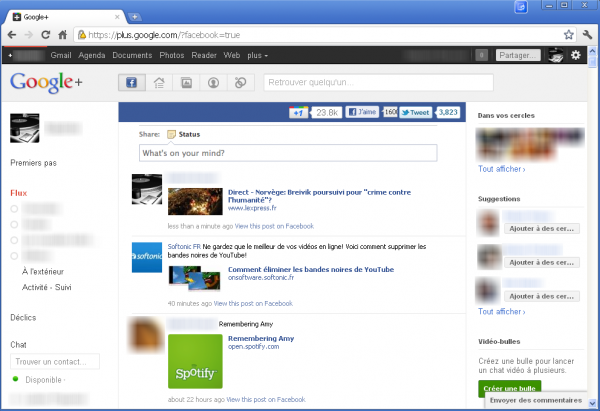Click the Partager share box

[518, 55]
